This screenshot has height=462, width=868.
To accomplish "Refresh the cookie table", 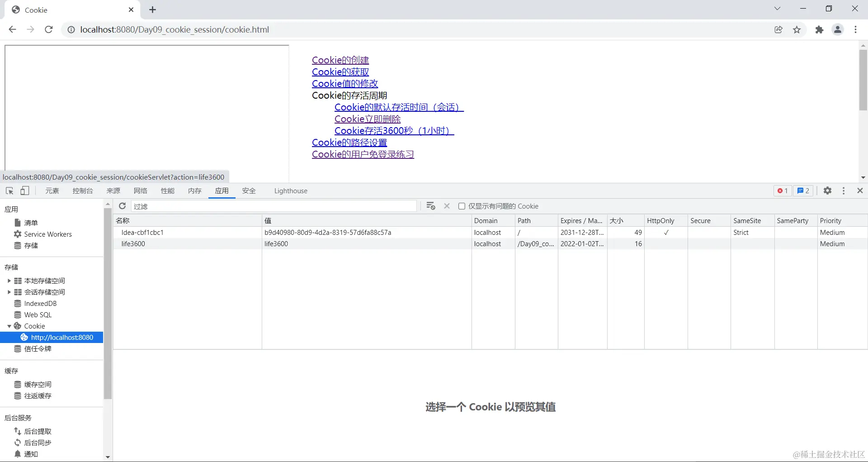I will pos(122,206).
